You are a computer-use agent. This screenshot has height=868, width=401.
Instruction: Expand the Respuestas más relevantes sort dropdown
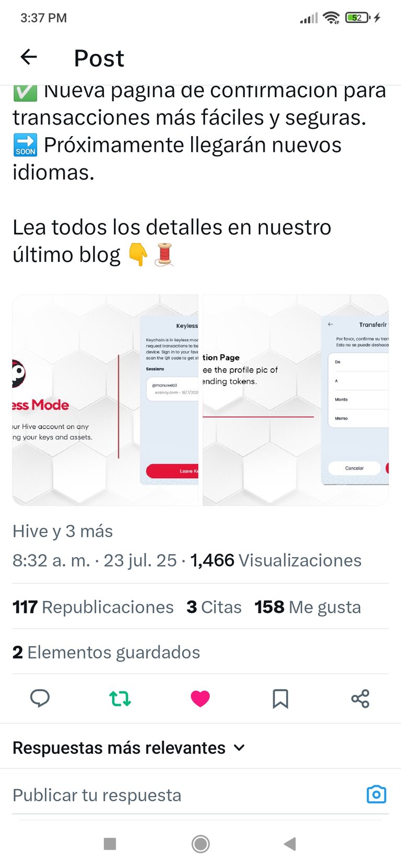pyautogui.click(x=128, y=748)
